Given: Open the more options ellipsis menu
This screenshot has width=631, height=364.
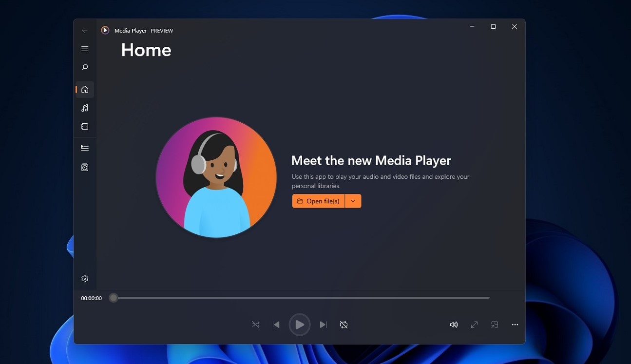Looking at the screenshot, I should click(x=515, y=325).
